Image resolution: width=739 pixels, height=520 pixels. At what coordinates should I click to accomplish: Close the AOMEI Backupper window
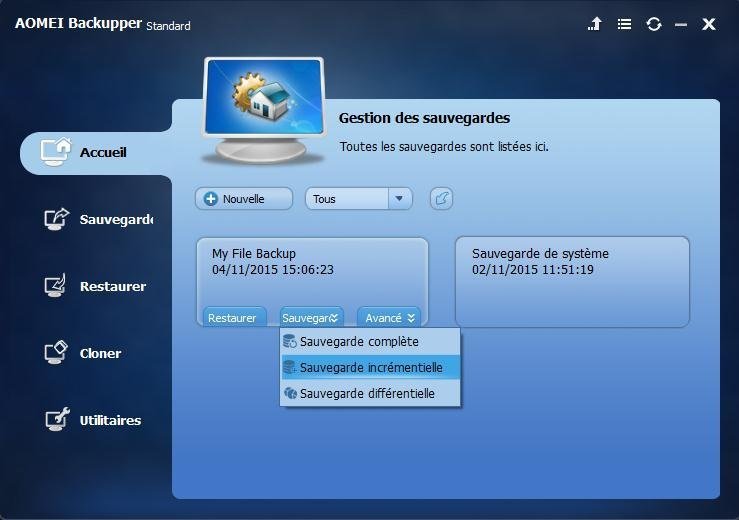click(708, 24)
